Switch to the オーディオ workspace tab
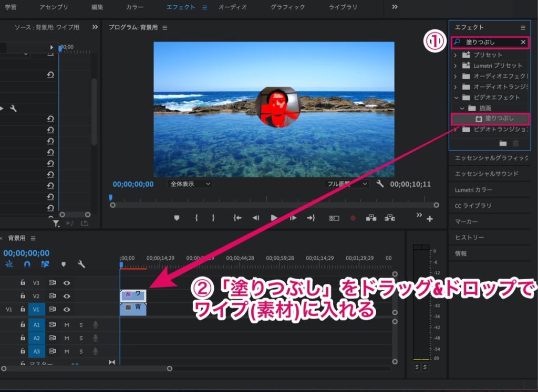The height and width of the screenshot is (392, 538). [233, 7]
